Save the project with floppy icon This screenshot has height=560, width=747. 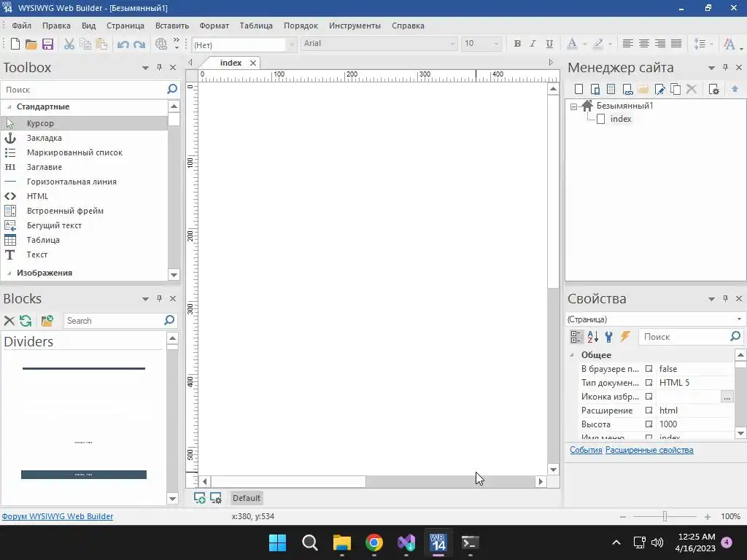(47, 44)
